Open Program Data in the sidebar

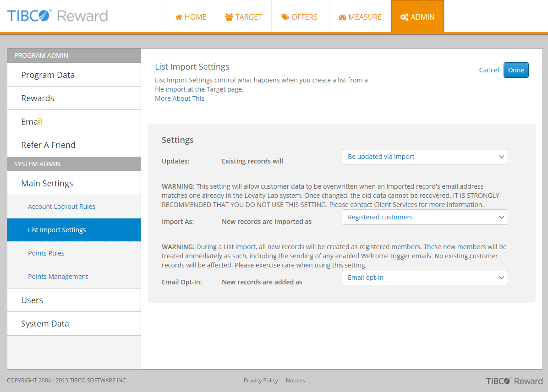(48, 75)
